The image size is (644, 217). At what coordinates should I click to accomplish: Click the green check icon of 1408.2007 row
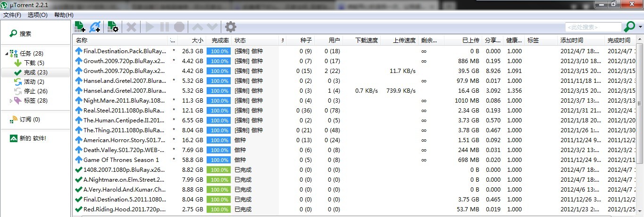(x=78, y=169)
